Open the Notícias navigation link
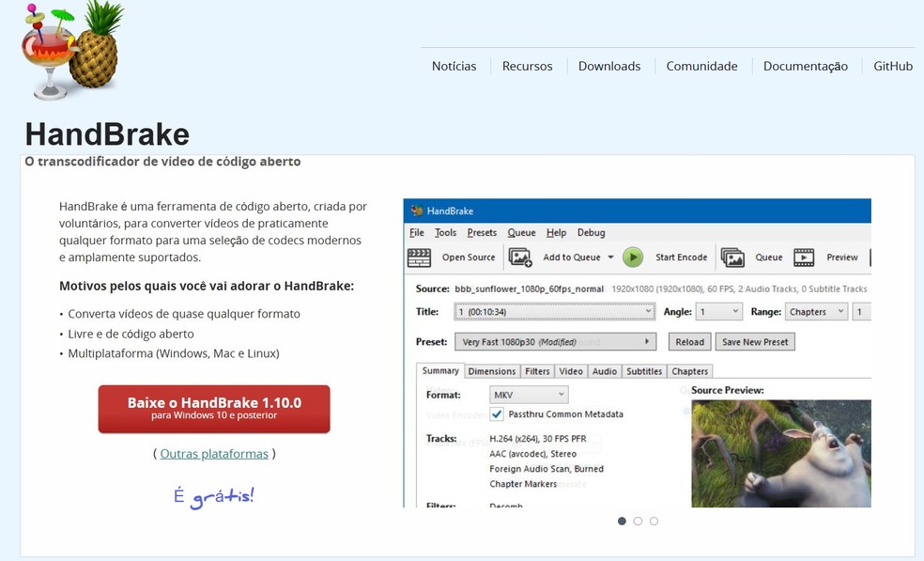Screen dimensions: 924x561 click(x=454, y=66)
